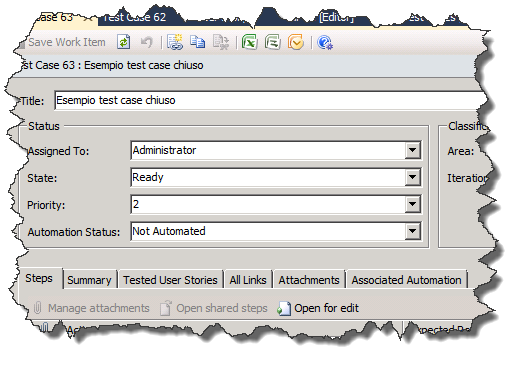Expand the Priority dropdown arrow
The image size is (519, 366).
click(413, 204)
